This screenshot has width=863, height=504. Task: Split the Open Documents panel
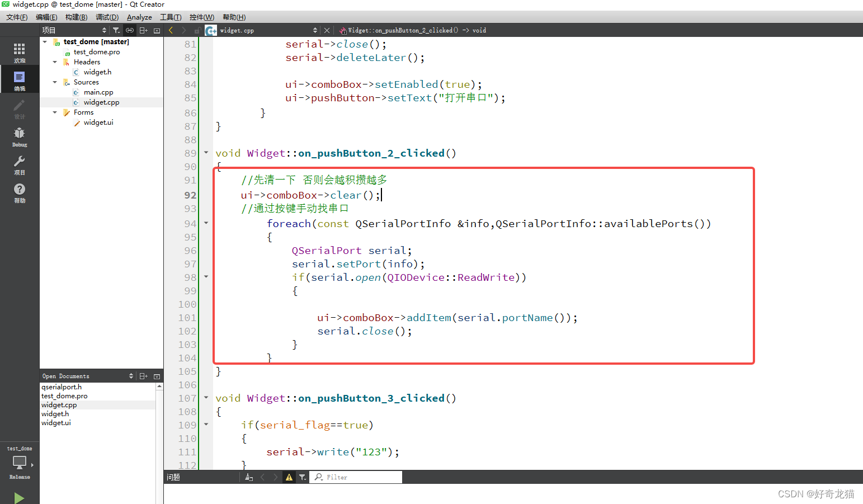click(x=143, y=376)
